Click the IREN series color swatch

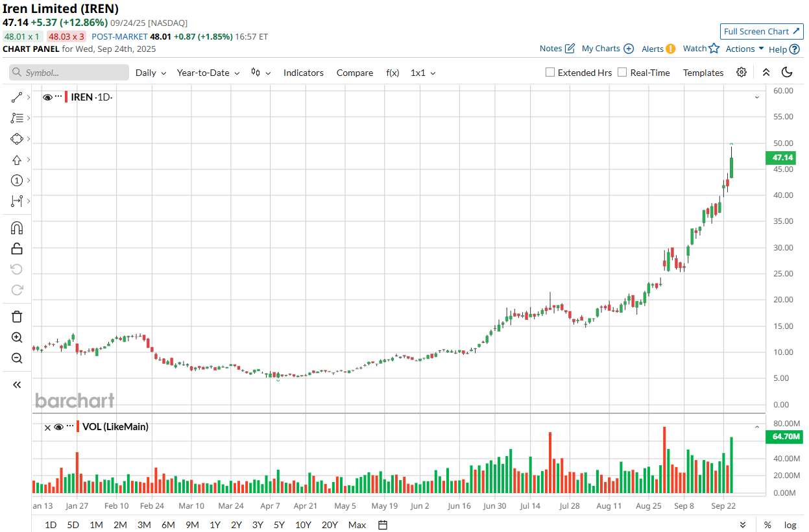[66, 97]
